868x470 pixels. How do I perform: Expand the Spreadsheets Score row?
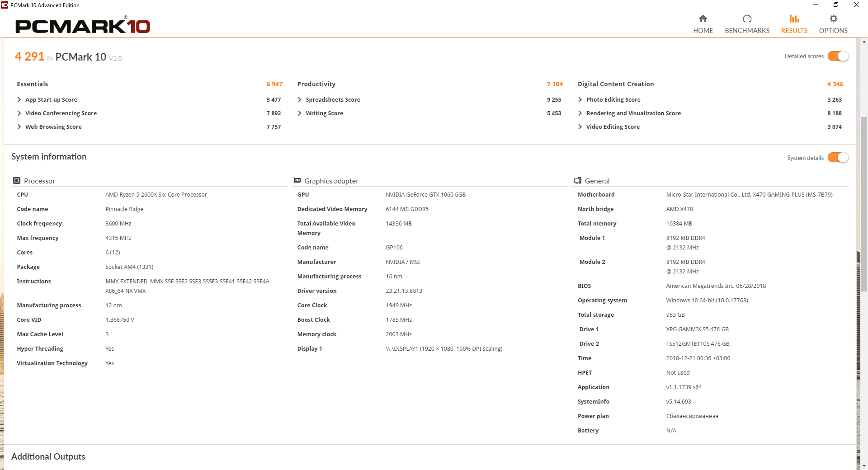pyautogui.click(x=299, y=99)
